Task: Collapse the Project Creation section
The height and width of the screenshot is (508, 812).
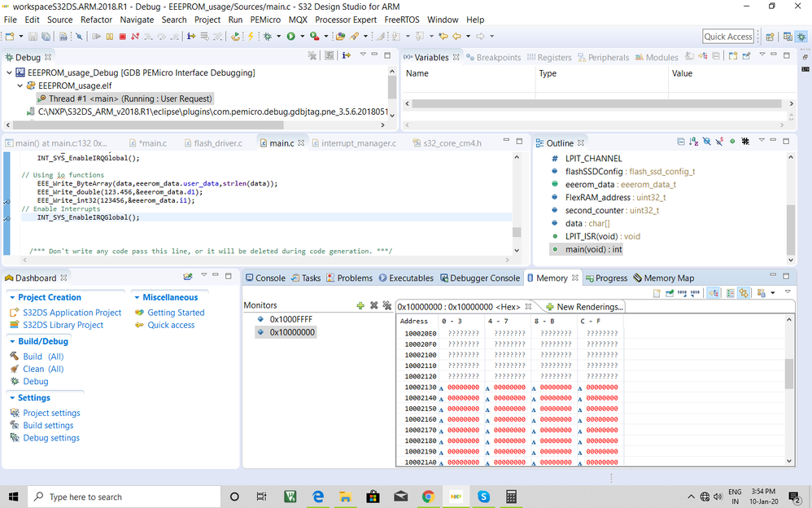Action: [11, 298]
